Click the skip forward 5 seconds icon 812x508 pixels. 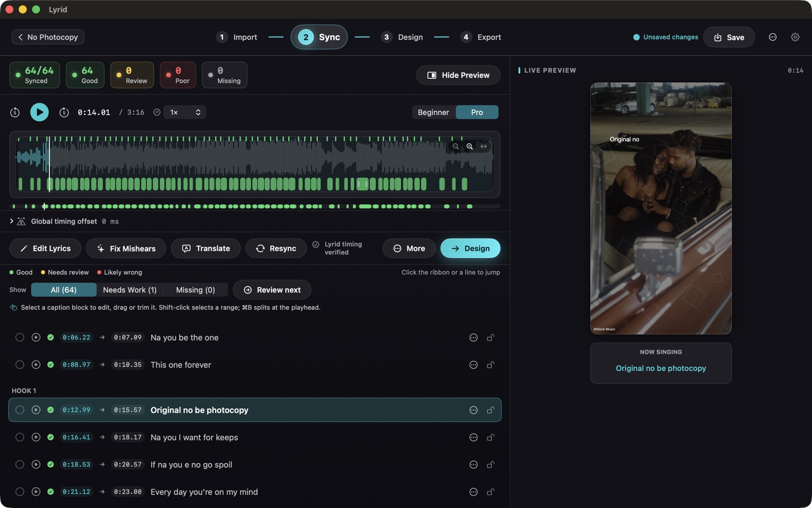pyautogui.click(x=64, y=112)
